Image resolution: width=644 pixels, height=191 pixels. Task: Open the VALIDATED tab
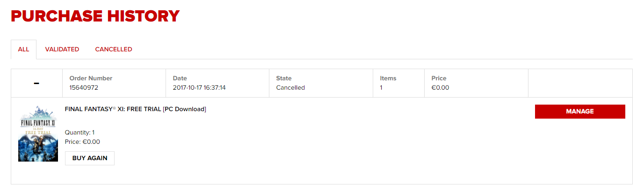click(x=62, y=50)
